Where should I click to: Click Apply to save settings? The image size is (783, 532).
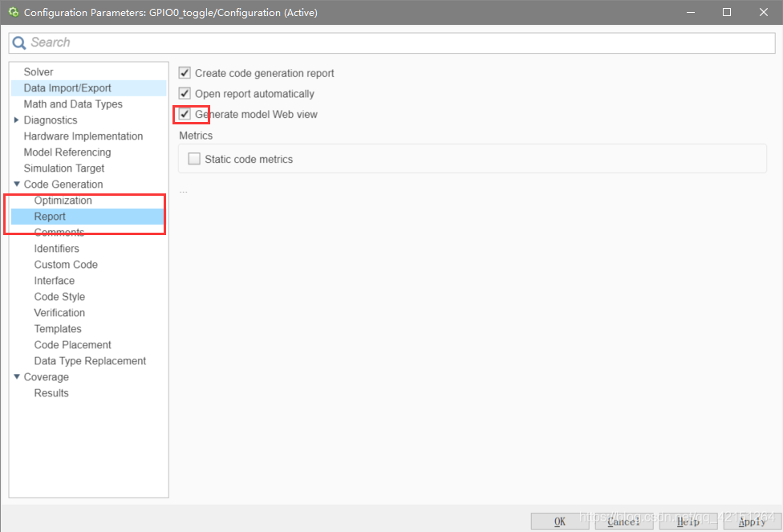coord(753,522)
